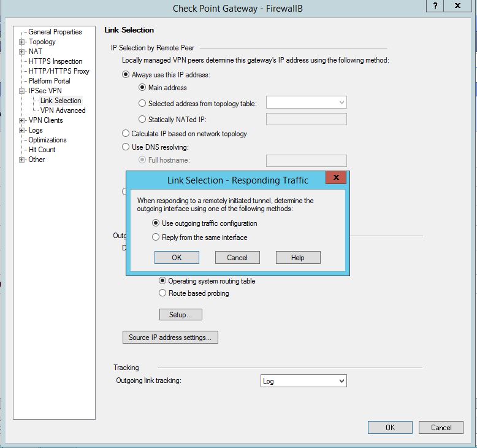The image size is (477, 448).
Task: Open HTTP/HTTPS Proxy page
Action: click(59, 71)
